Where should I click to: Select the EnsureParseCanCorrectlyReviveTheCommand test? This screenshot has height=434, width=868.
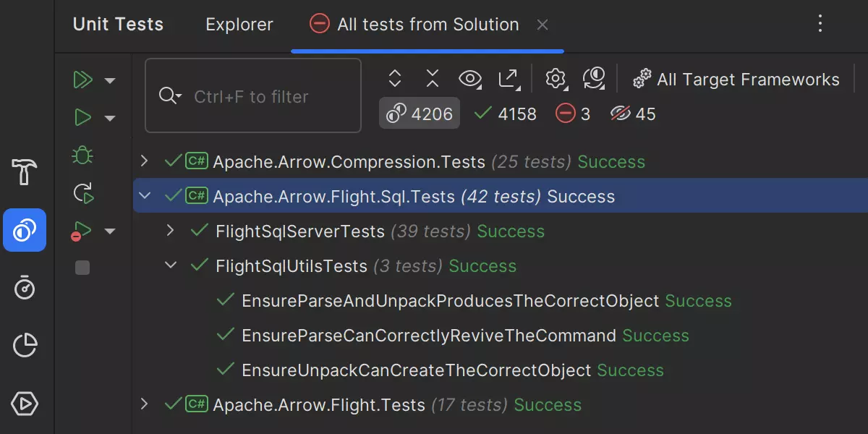428,336
